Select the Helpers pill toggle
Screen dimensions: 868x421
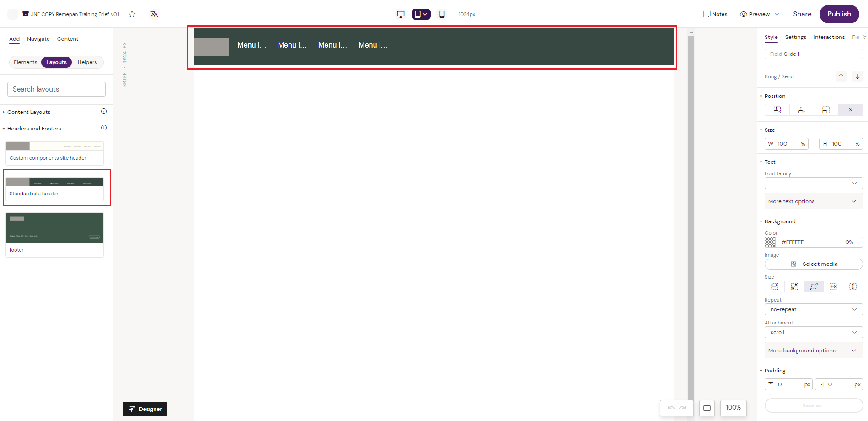click(x=87, y=62)
